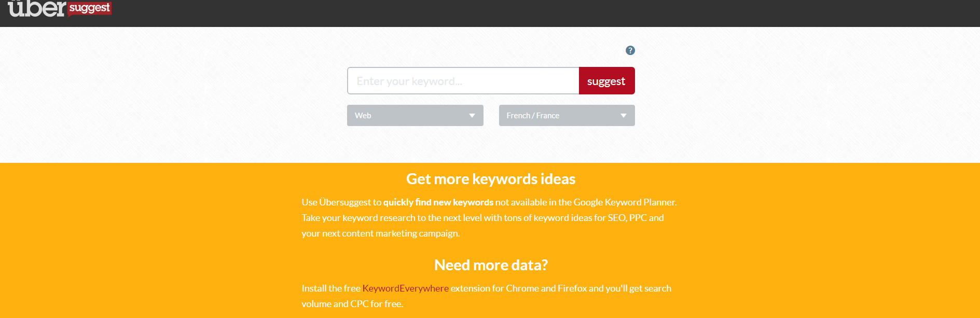Screen dimensions: 980x318
Task: Click the question mark help icon
Action: (x=630, y=50)
